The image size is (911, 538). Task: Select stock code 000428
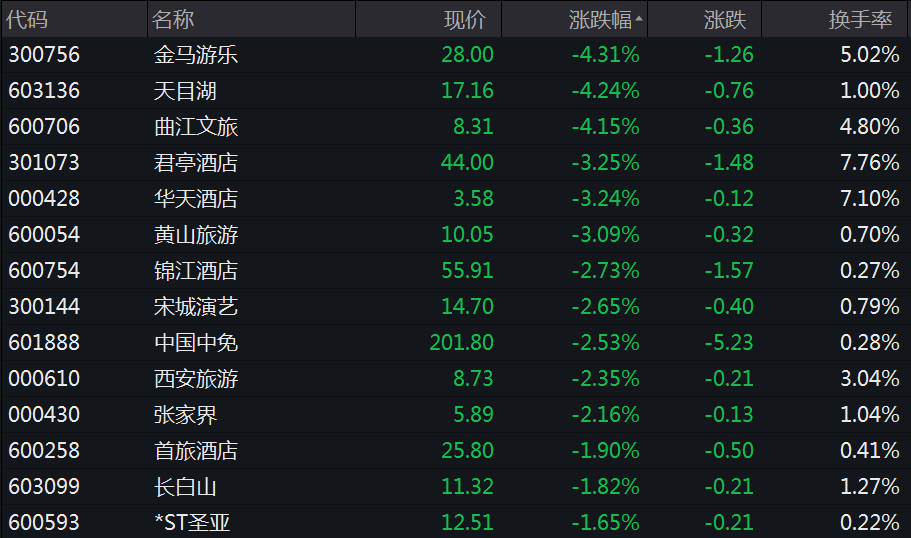(44, 199)
